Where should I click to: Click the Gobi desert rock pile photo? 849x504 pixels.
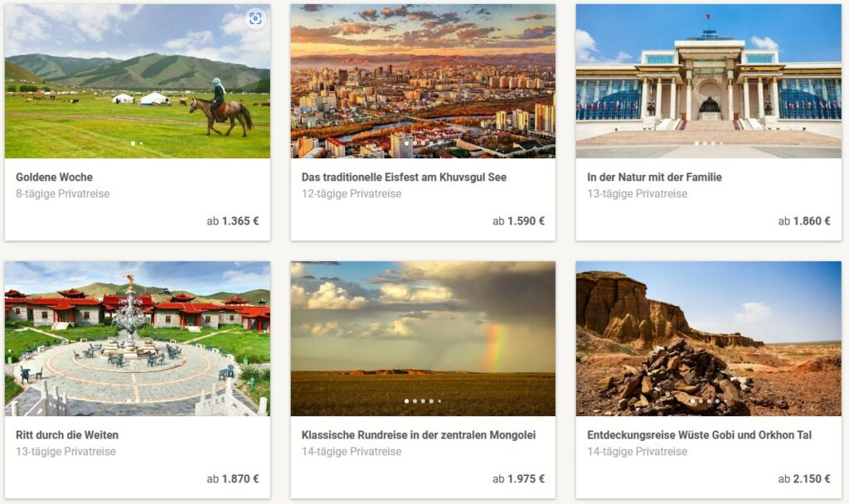coord(708,339)
